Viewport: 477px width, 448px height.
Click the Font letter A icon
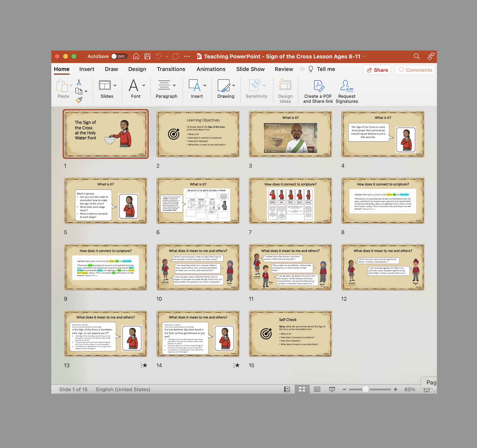[134, 85]
